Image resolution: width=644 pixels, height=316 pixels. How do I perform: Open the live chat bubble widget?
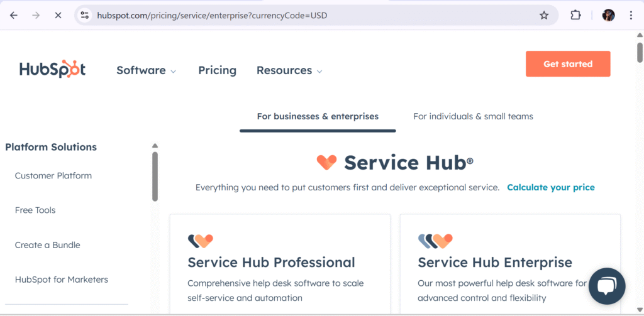click(x=607, y=286)
